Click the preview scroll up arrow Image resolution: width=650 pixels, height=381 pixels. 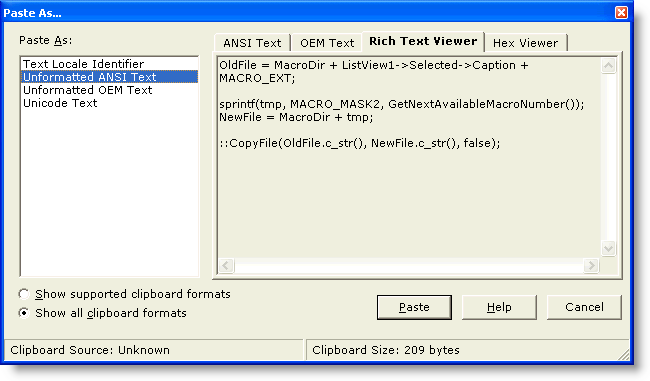pos(608,66)
